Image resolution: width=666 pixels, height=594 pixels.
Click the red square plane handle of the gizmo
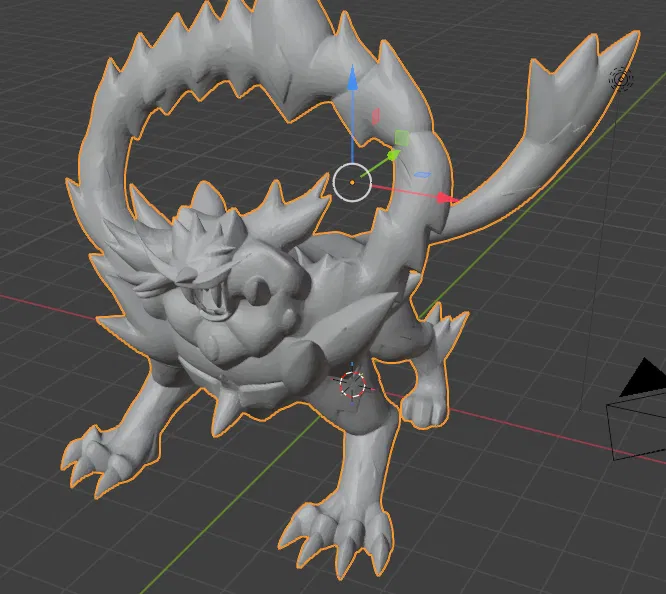[x=375, y=116]
